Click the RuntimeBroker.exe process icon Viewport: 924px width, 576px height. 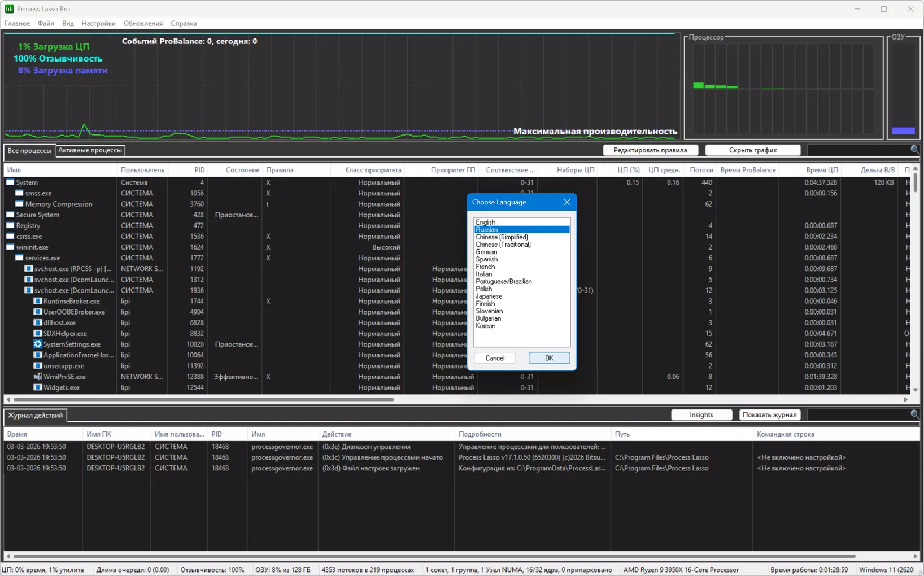pos(38,302)
